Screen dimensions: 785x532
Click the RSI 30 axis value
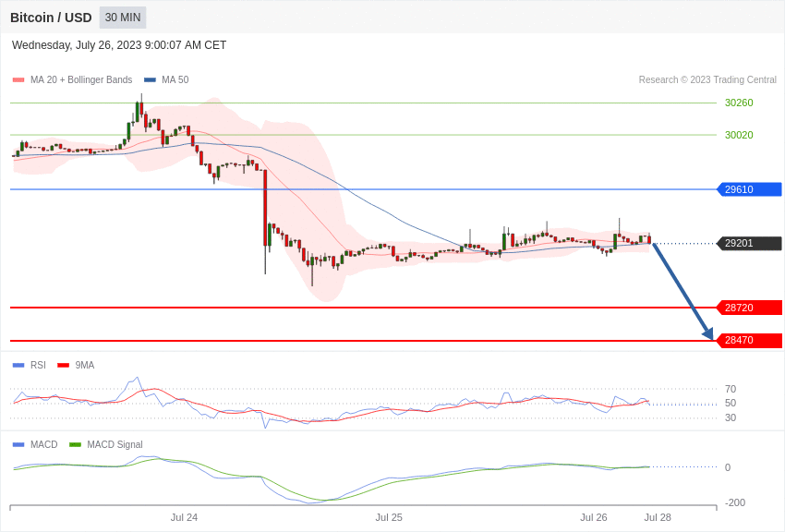coord(731,417)
